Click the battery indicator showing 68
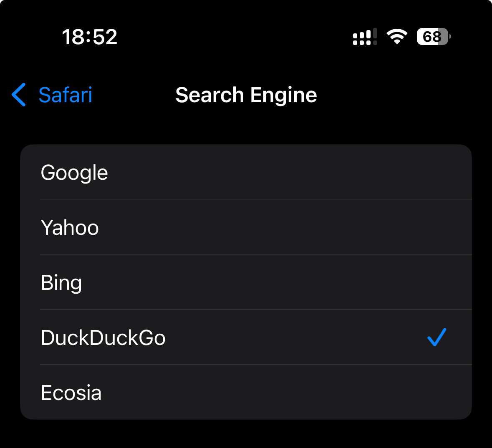Screen dimensions: 492x448 (433, 37)
